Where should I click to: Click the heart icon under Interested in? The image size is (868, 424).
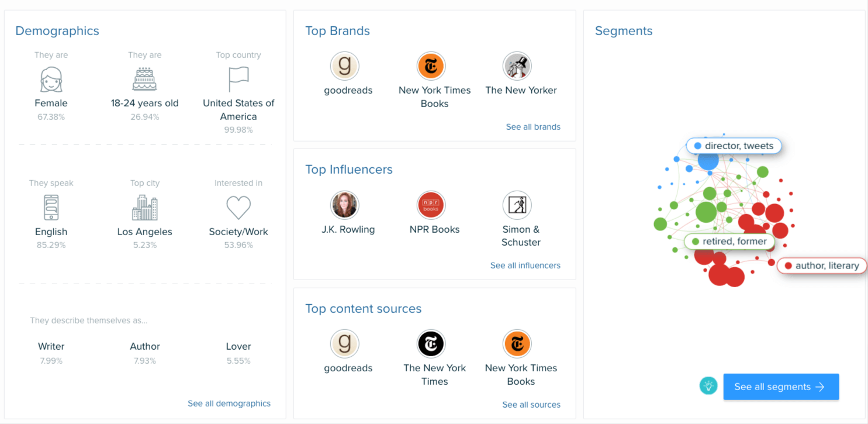click(x=238, y=208)
